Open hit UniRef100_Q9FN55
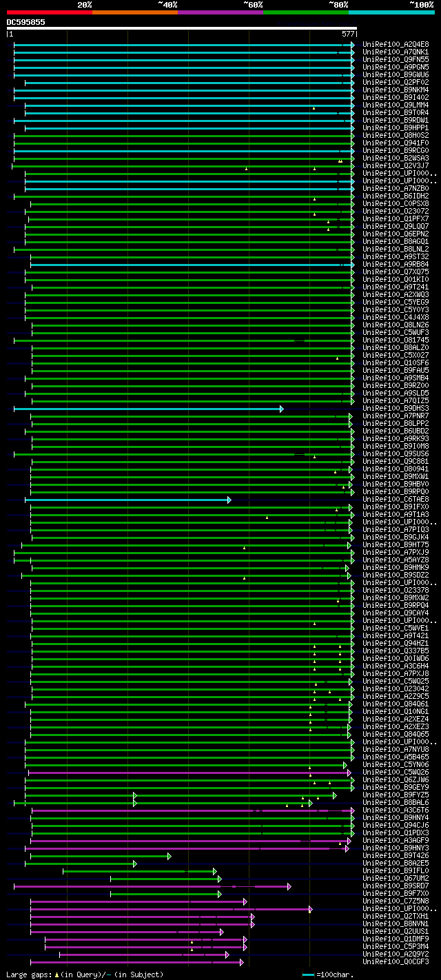 396,59
